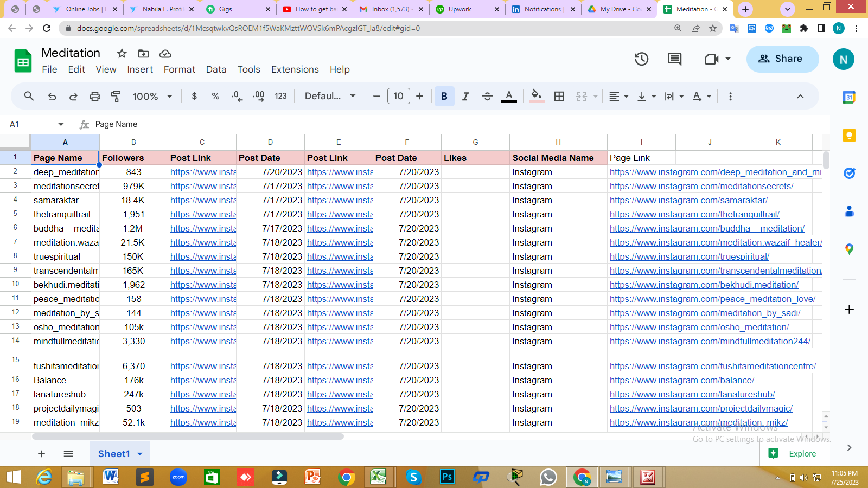The height and width of the screenshot is (488, 868).
Task: Open the comments panel
Action: point(674,59)
